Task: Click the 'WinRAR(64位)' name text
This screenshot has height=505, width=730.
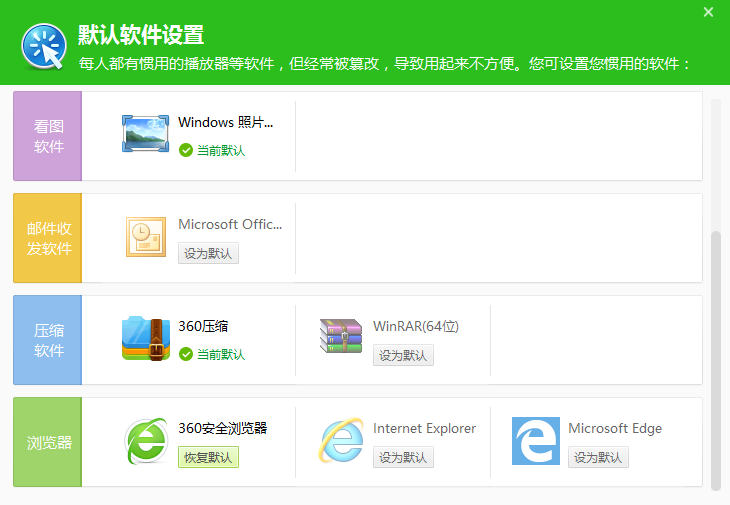Action: 416,326
